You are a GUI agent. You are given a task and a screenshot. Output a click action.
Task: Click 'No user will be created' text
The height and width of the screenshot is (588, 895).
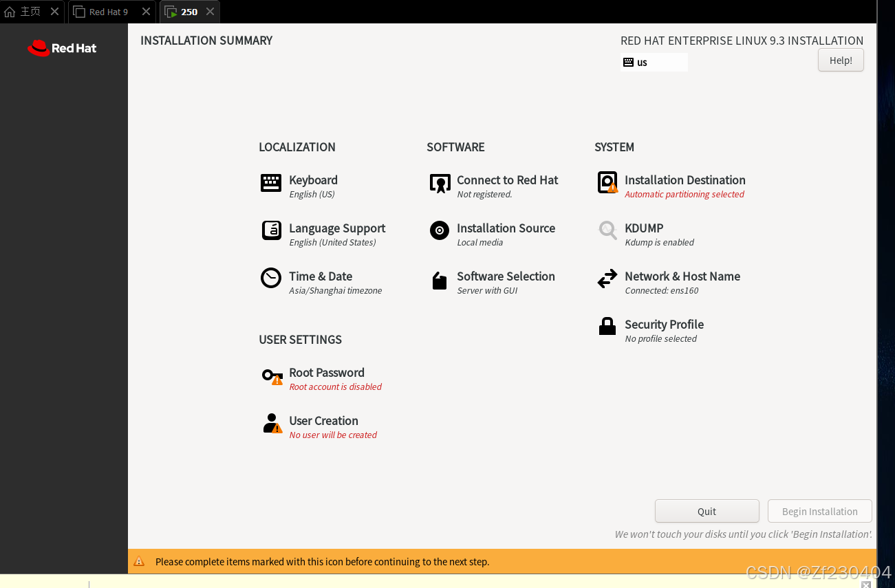click(x=333, y=435)
